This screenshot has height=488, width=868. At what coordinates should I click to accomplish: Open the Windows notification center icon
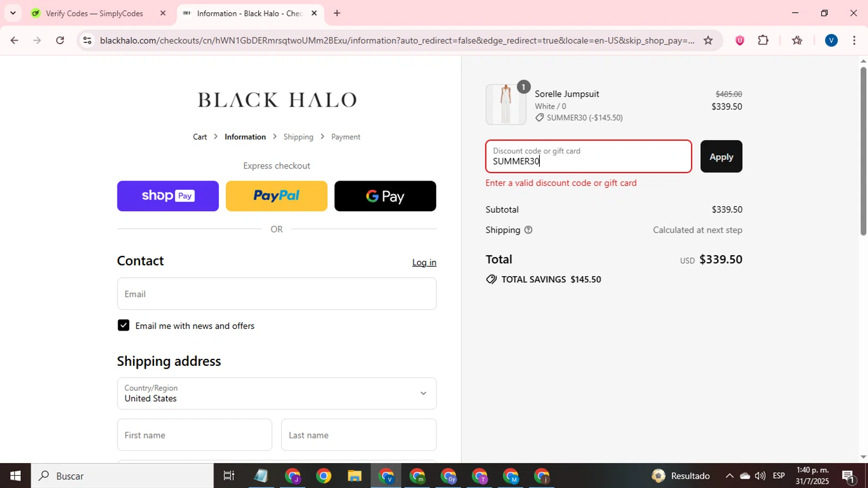click(849, 476)
